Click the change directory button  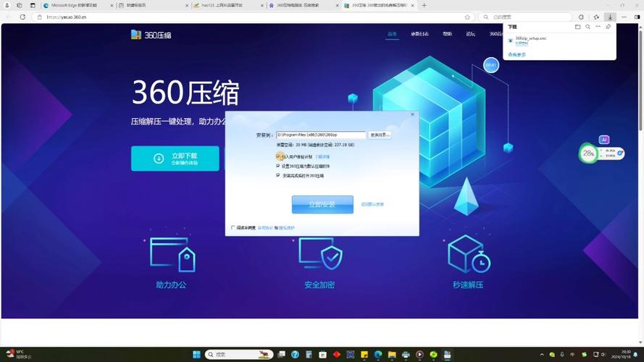tap(379, 135)
